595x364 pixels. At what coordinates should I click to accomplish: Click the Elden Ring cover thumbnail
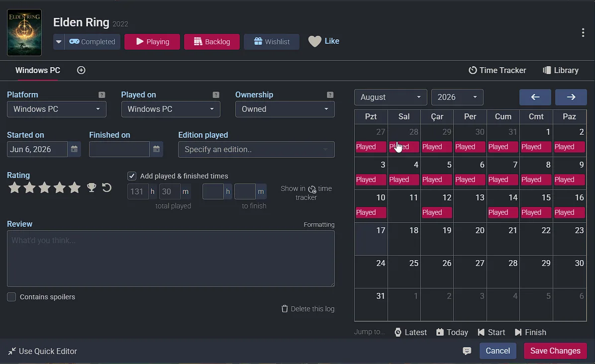(25, 33)
